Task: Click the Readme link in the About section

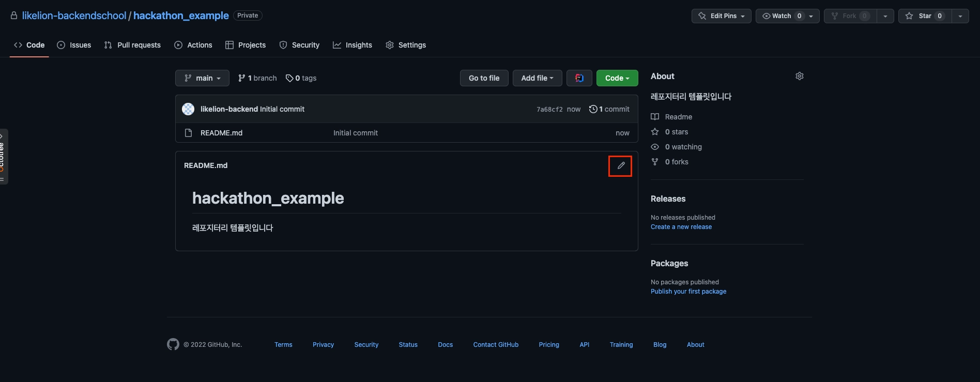Action: (671, 117)
